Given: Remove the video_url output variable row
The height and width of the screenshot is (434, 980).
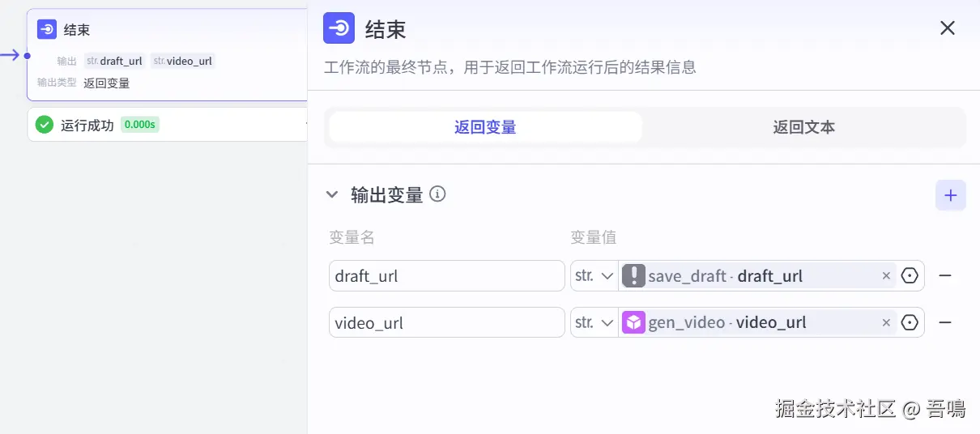Looking at the screenshot, I should point(944,322).
